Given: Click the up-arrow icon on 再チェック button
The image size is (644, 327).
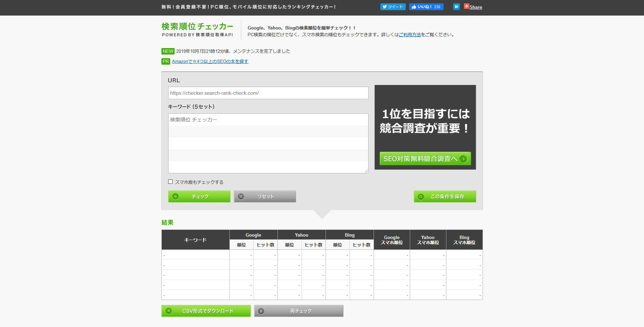Looking at the screenshot, I should click(x=261, y=311).
